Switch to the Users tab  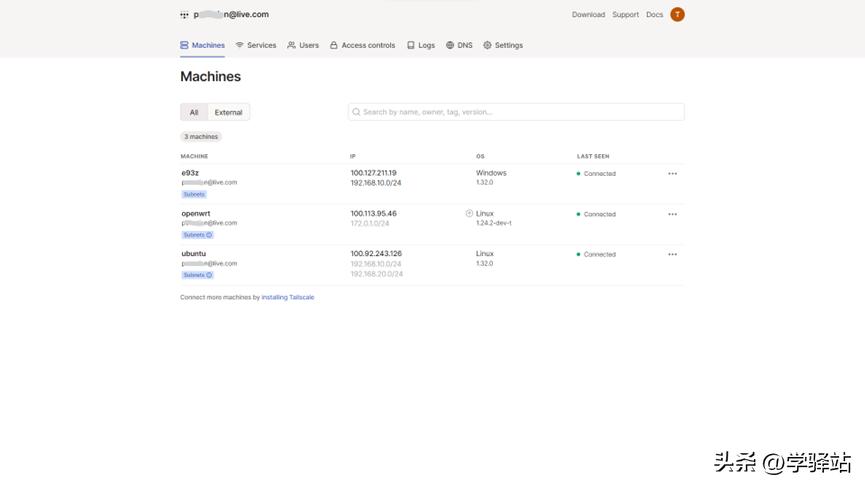303,45
